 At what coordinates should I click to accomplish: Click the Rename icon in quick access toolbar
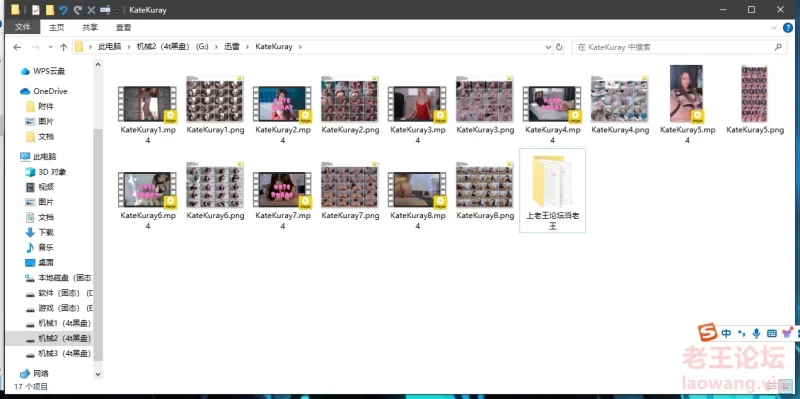105,10
